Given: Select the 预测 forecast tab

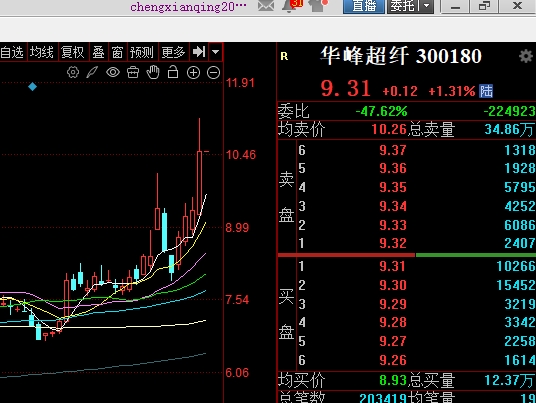Looking at the screenshot, I should tap(142, 52).
